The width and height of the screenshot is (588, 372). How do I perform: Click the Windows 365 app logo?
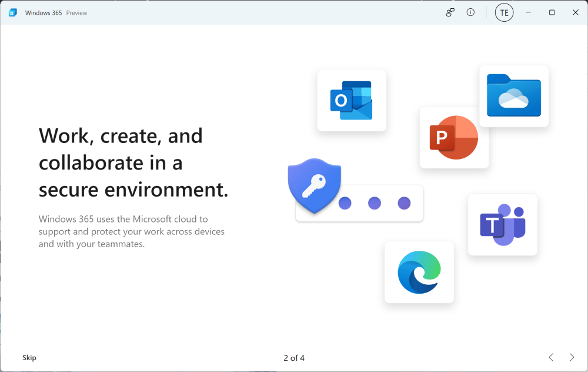pyautogui.click(x=12, y=13)
